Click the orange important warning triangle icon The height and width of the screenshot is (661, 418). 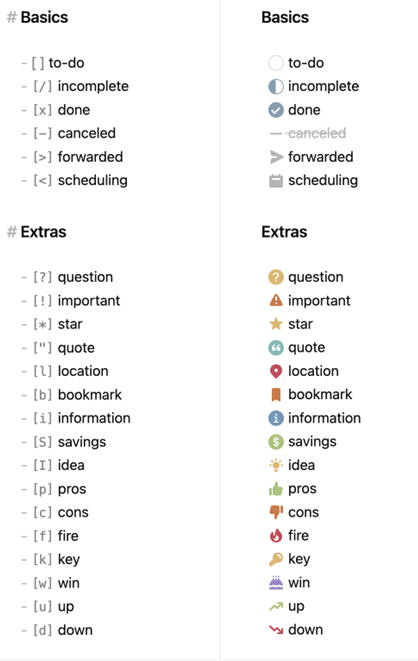pyautogui.click(x=276, y=300)
